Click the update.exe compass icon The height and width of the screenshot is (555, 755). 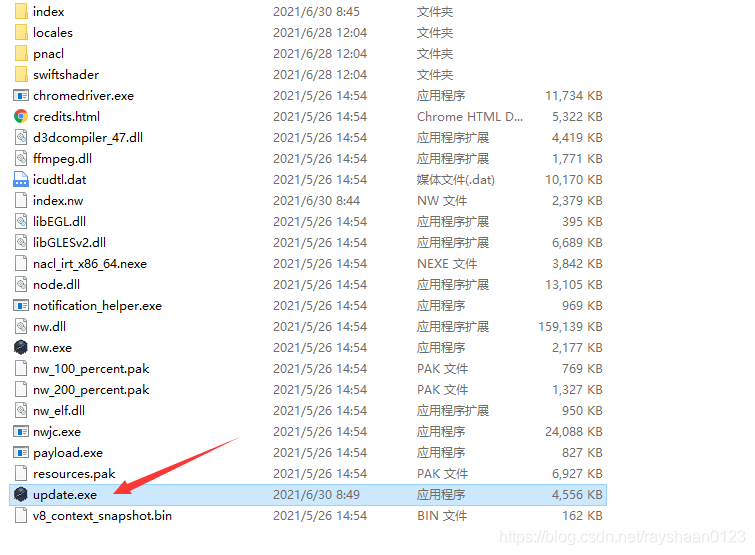(21, 494)
